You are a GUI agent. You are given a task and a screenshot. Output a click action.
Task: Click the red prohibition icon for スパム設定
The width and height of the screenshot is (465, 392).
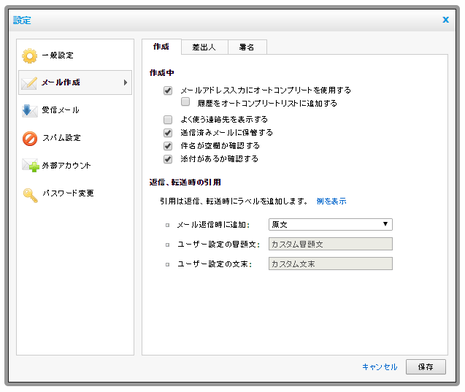pyautogui.click(x=30, y=138)
